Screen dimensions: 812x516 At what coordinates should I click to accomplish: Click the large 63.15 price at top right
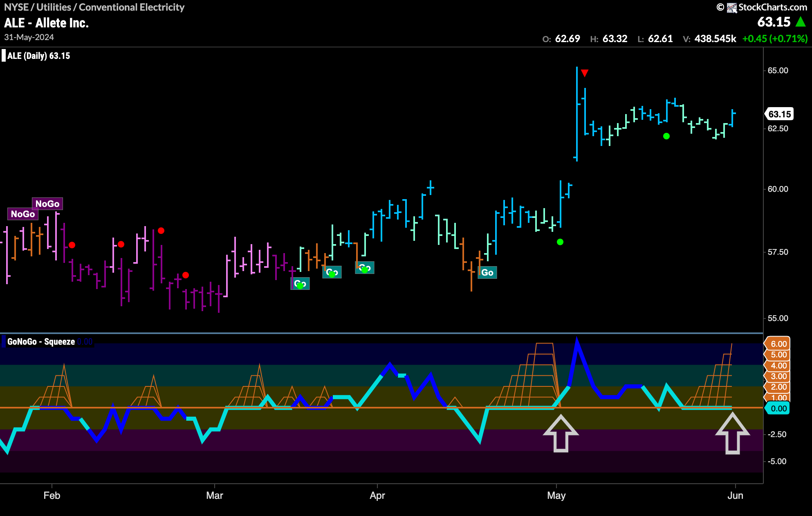point(774,22)
